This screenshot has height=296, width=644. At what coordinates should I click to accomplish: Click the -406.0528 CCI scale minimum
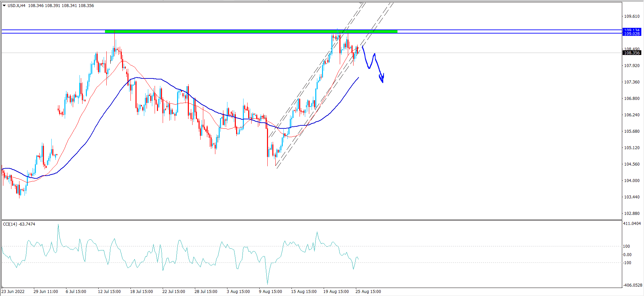(632, 285)
